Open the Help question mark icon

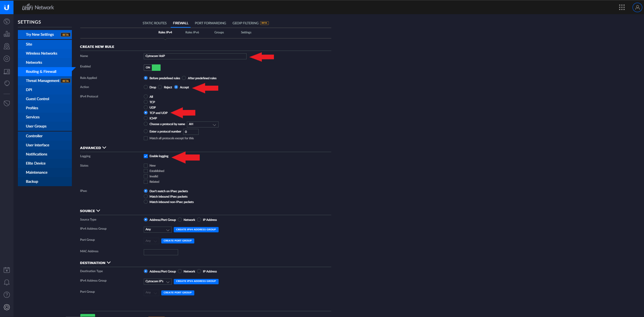[x=7, y=294]
